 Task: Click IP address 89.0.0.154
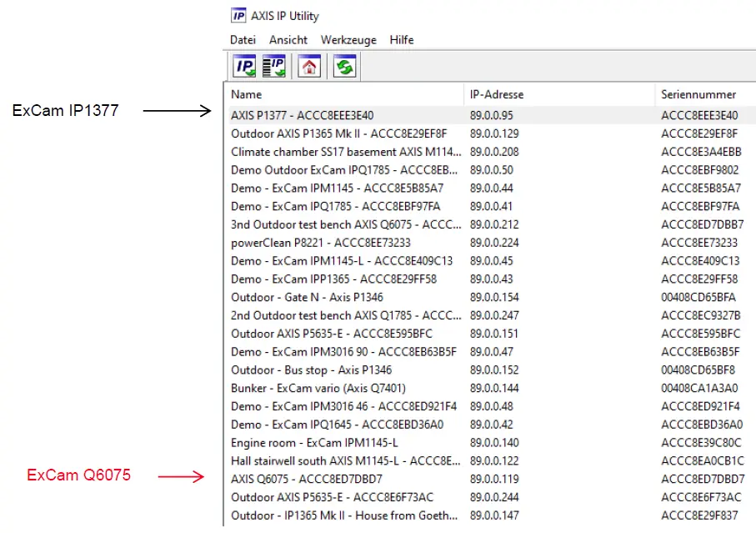click(494, 298)
